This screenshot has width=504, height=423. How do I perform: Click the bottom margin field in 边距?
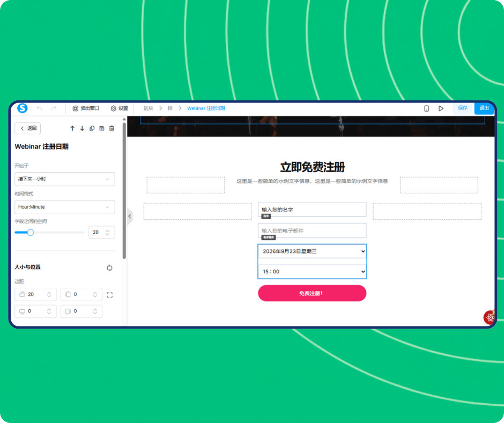click(x=36, y=311)
